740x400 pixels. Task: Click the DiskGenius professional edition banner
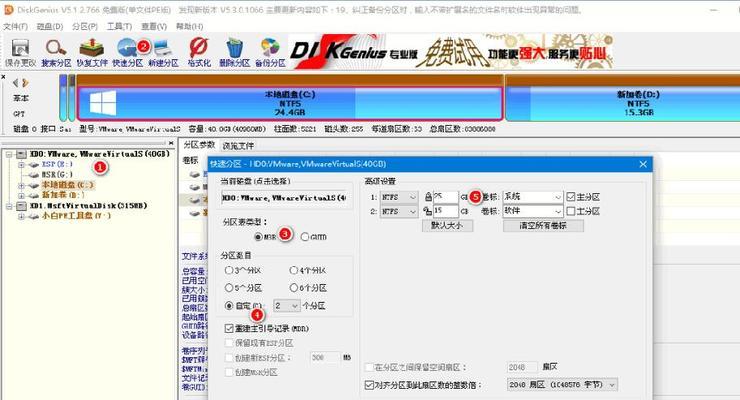point(451,52)
